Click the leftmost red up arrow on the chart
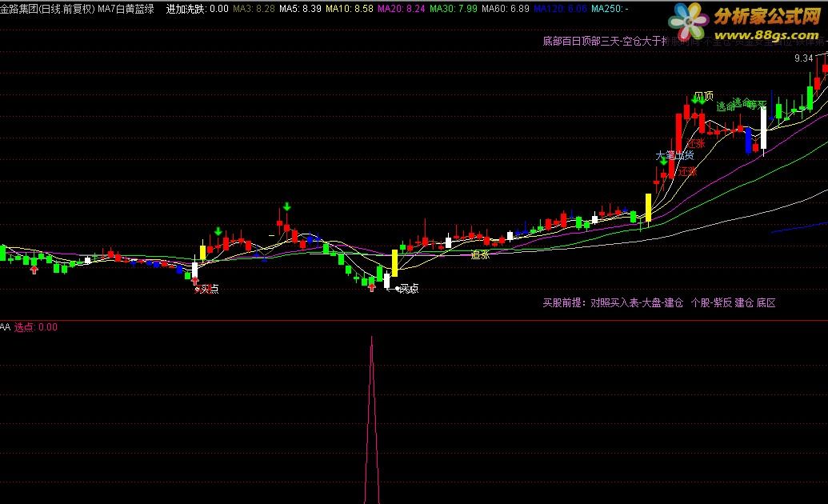 click(34, 270)
